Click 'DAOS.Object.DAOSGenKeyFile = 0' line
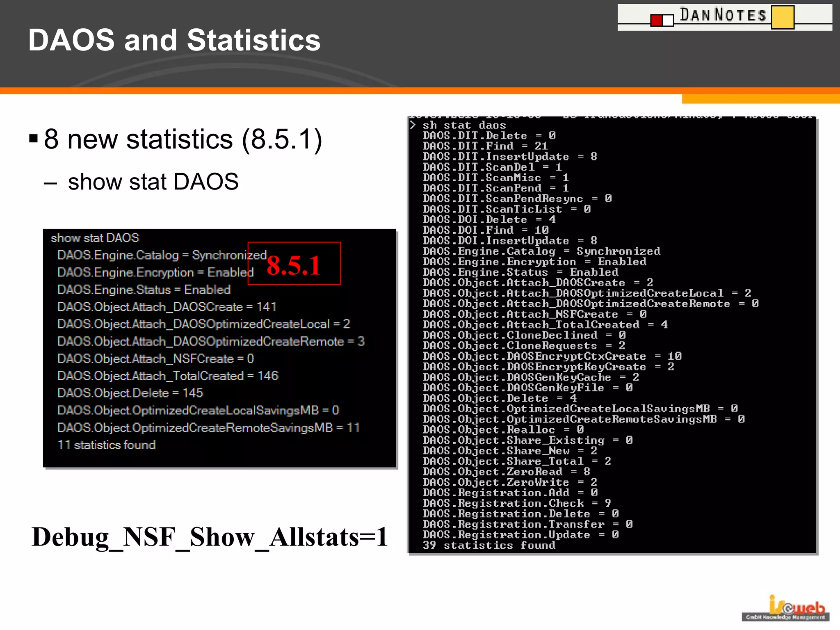The height and width of the screenshot is (630, 840). point(528,388)
